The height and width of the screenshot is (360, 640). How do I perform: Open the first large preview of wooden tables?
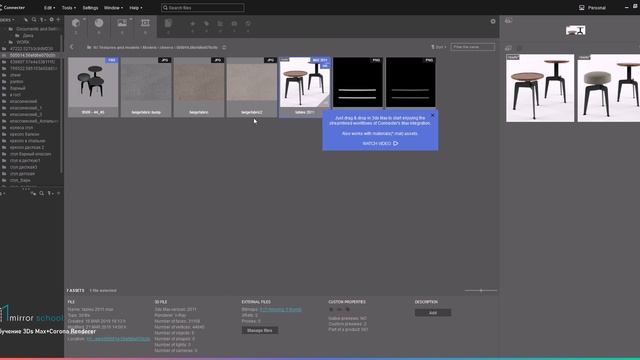(540, 88)
